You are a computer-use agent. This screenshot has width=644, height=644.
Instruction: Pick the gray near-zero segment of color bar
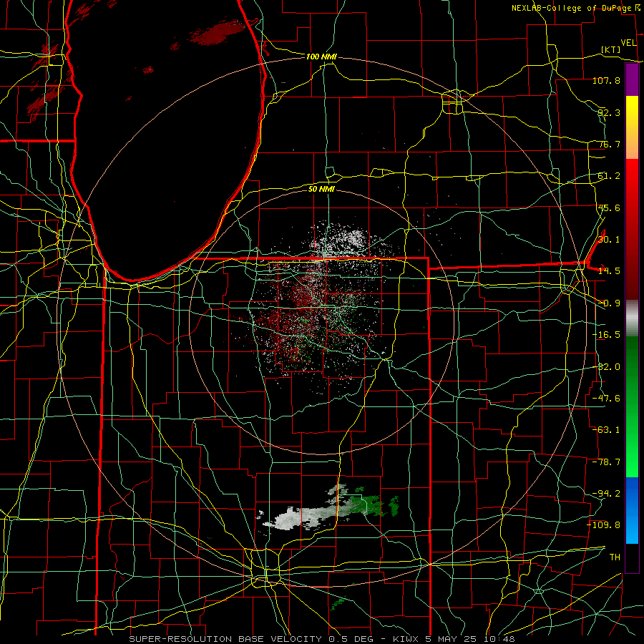pos(632,318)
